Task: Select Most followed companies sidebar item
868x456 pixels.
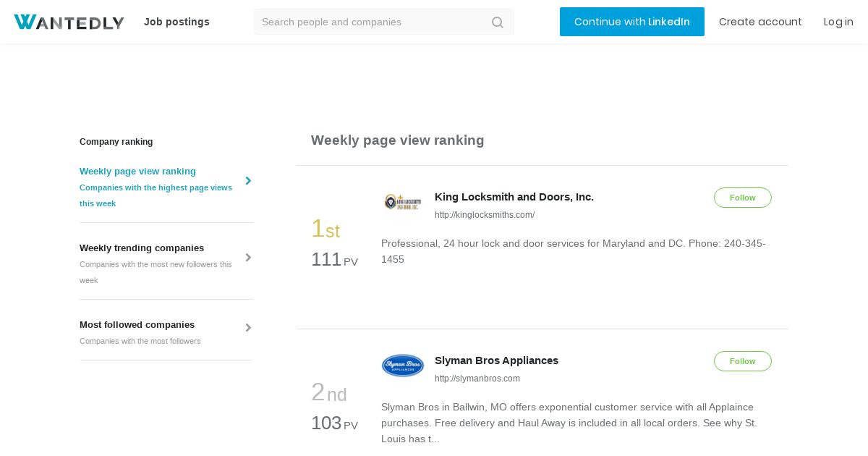Action: coord(137,325)
